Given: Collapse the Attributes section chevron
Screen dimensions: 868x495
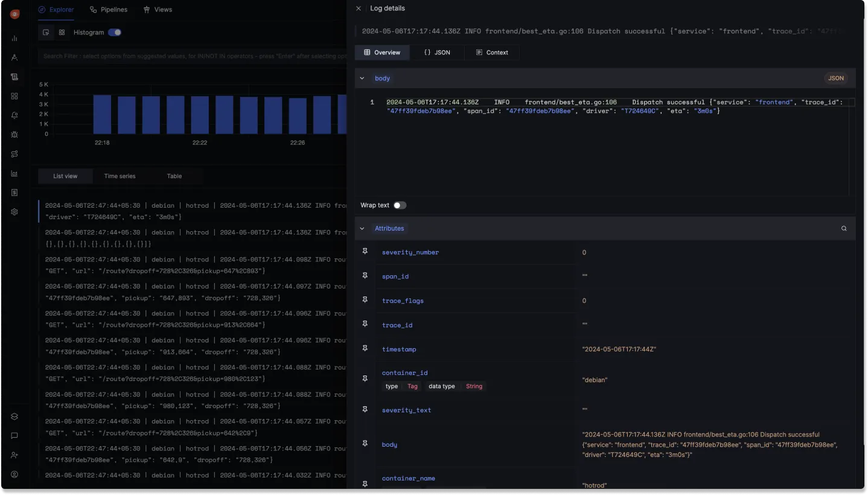Looking at the screenshot, I should pos(362,229).
